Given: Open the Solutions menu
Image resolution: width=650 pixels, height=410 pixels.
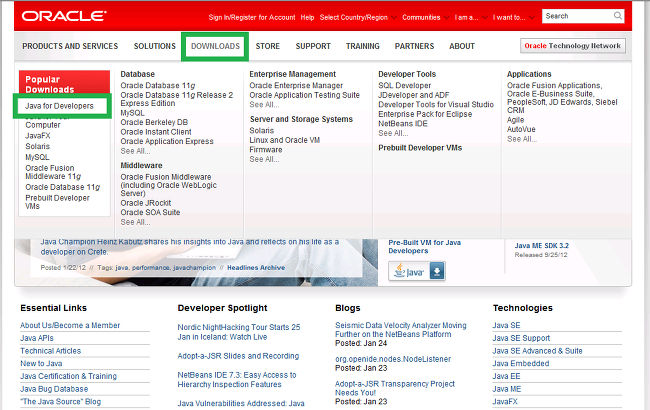Looking at the screenshot, I should tap(155, 46).
